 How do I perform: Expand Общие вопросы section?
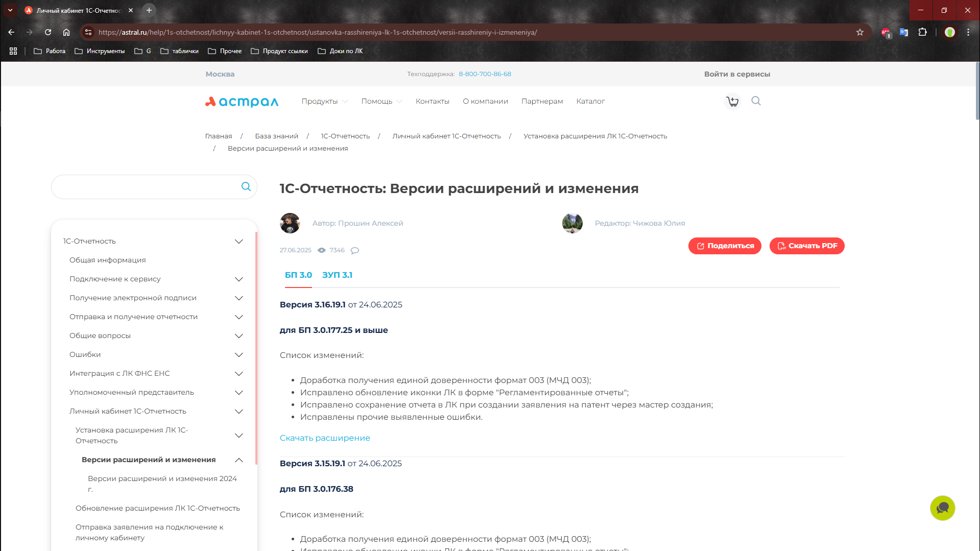point(238,336)
